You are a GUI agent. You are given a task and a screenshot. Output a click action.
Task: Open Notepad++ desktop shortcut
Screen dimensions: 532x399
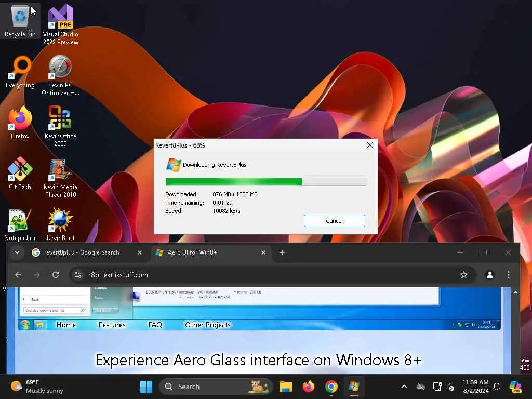[20, 225]
